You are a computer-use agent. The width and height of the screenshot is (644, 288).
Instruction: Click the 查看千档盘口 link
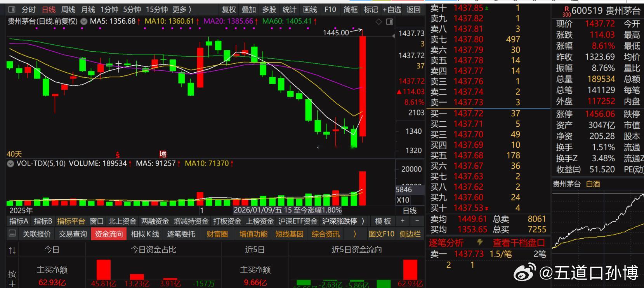(519, 243)
